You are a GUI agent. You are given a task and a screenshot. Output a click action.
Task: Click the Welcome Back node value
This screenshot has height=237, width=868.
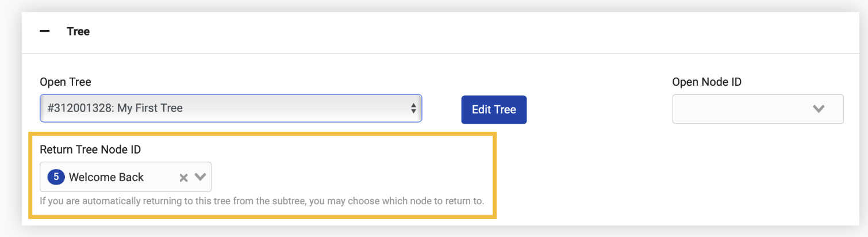tap(106, 177)
